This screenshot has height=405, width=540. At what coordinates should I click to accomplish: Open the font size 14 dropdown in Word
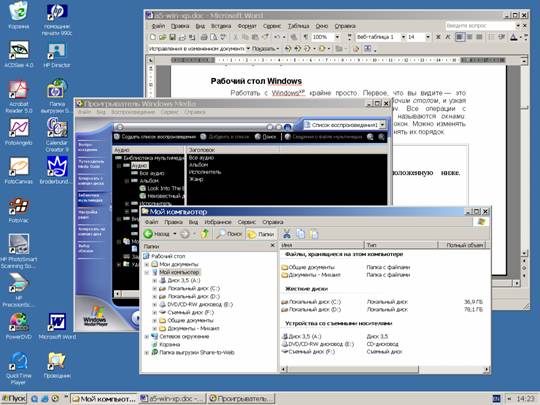(x=428, y=37)
